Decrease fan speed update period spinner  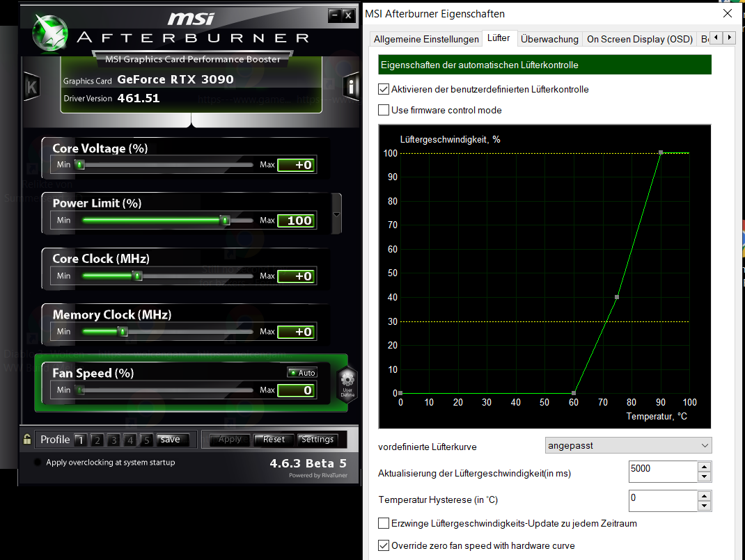pyautogui.click(x=704, y=477)
